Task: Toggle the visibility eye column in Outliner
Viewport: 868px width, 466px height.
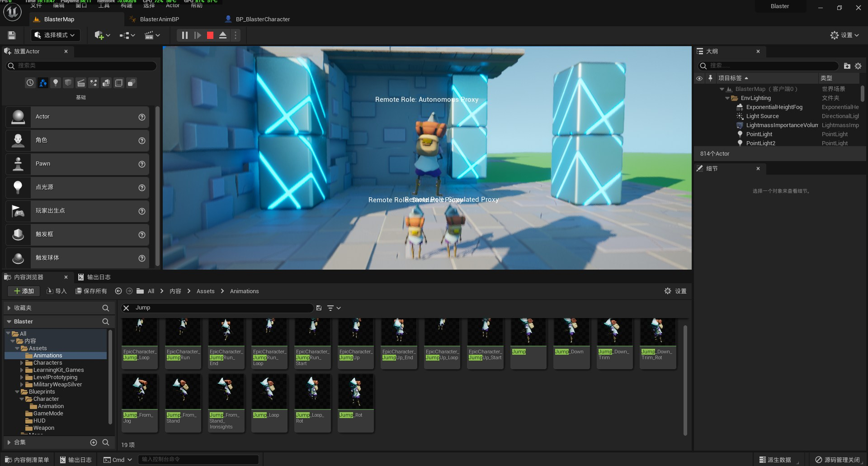Action: [699, 78]
